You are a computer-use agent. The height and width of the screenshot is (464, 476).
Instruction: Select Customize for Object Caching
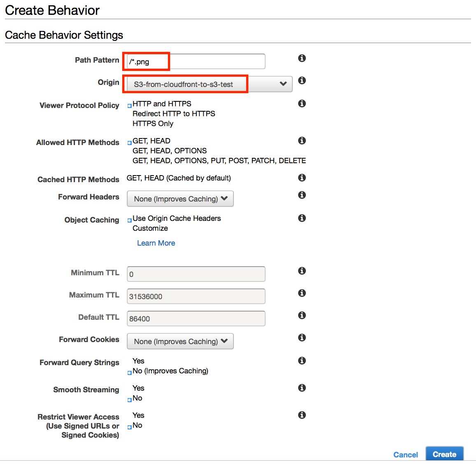click(x=150, y=228)
